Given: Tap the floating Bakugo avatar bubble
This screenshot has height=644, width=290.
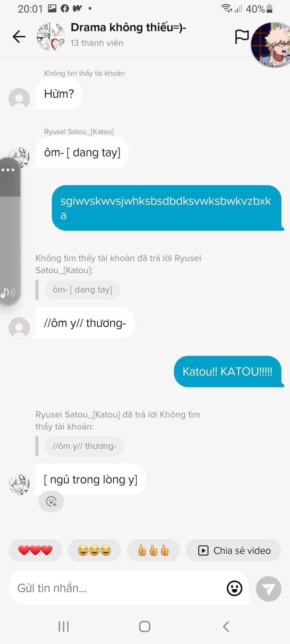Looking at the screenshot, I should [x=271, y=44].
